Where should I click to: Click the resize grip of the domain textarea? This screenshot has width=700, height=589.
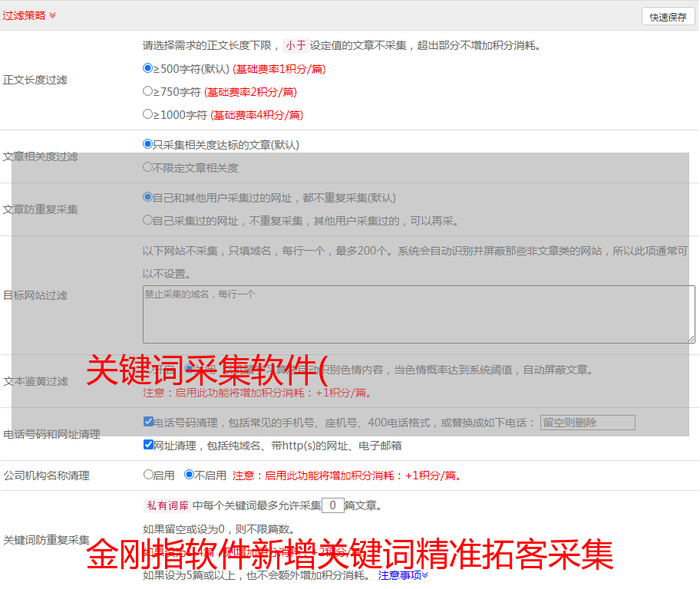[x=691, y=339]
